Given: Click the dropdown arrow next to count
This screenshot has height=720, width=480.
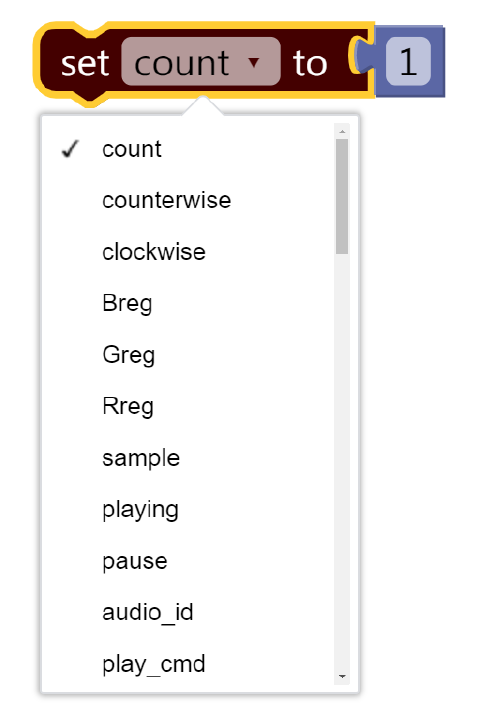Looking at the screenshot, I should pyautogui.click(x=254, y=62).
